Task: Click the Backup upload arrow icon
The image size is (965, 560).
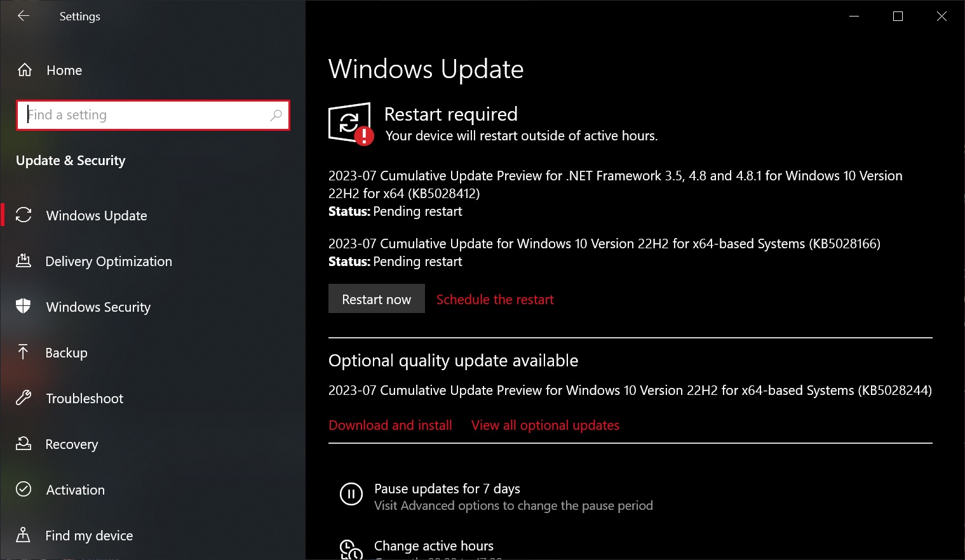Action: tap(24, 352)
